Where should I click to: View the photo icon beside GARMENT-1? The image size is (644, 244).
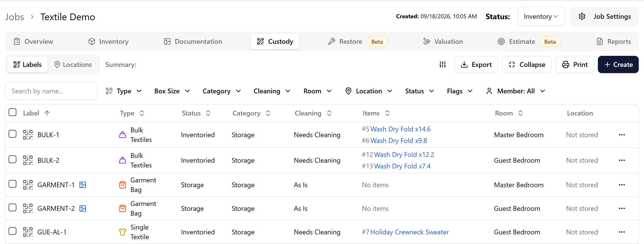[82, 185]
